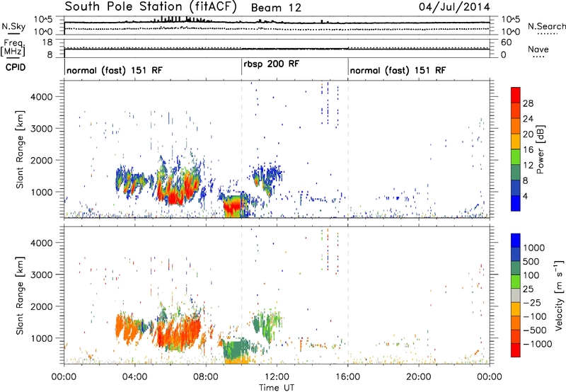Click the 08:00 time tick label
Viewport: 566px width, 392px height.
[x=206, y=377]
